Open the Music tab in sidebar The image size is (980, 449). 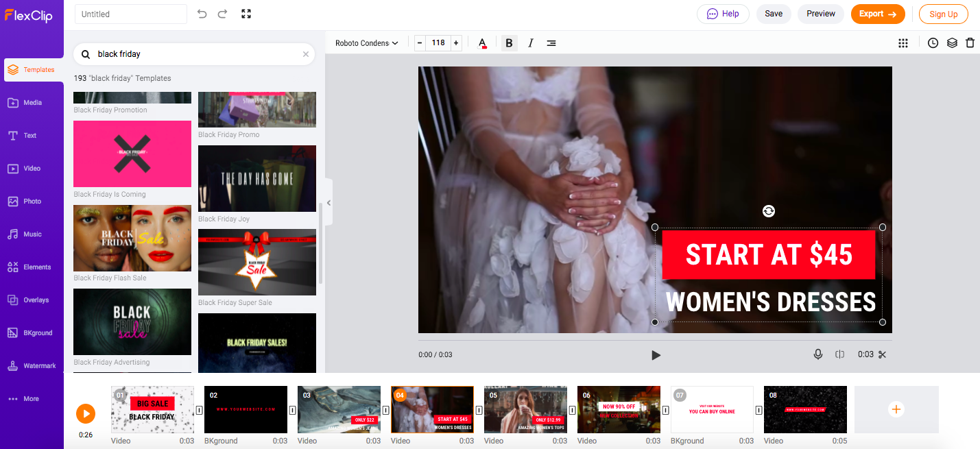32,234
